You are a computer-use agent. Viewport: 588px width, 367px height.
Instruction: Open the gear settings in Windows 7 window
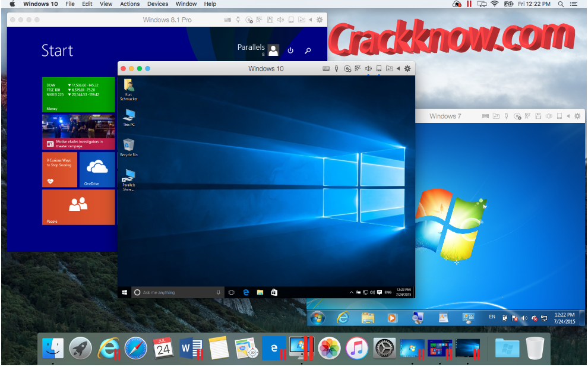pos(577,116)
